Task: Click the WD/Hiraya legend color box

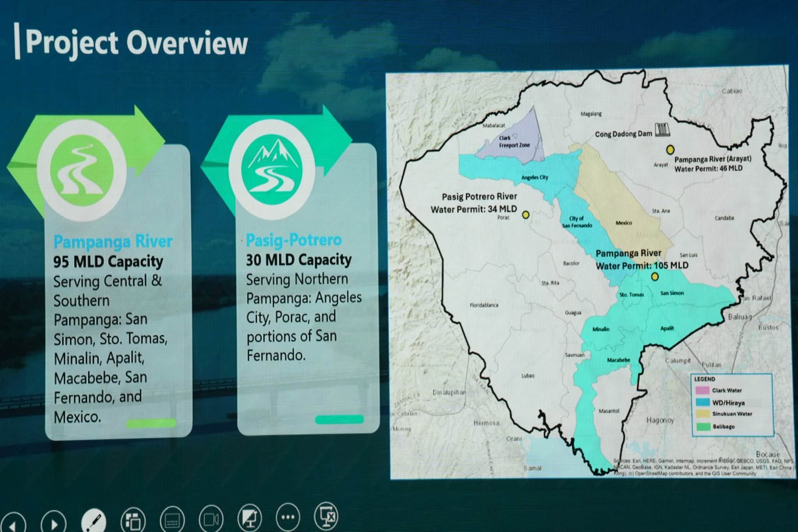Action: click(x=703, y=402)
